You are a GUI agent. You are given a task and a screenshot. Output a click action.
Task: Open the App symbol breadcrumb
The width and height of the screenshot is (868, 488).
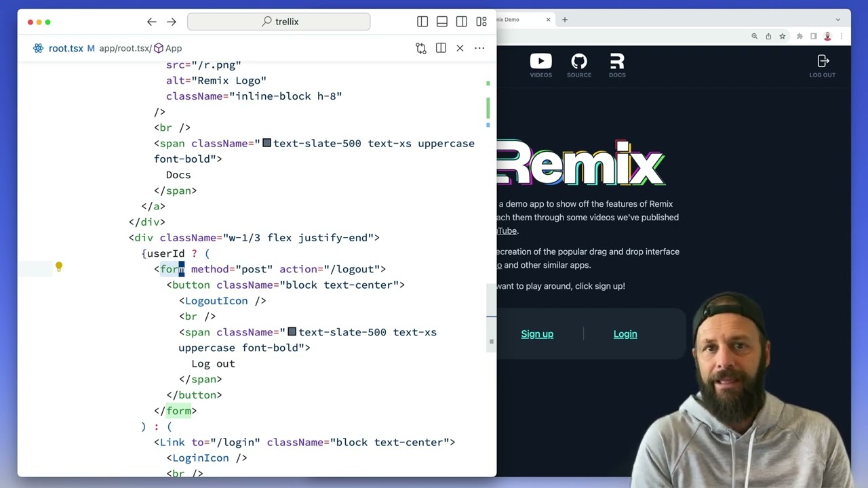click(x=168, y=48)
